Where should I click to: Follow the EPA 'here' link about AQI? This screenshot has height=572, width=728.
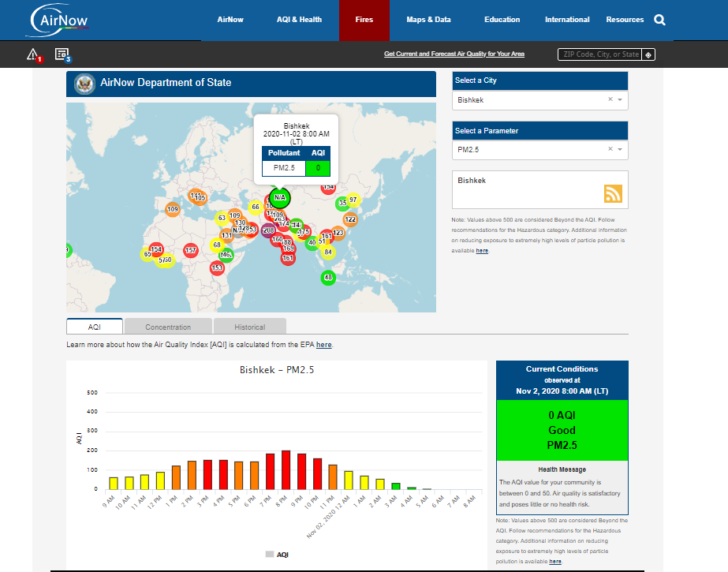323,345
